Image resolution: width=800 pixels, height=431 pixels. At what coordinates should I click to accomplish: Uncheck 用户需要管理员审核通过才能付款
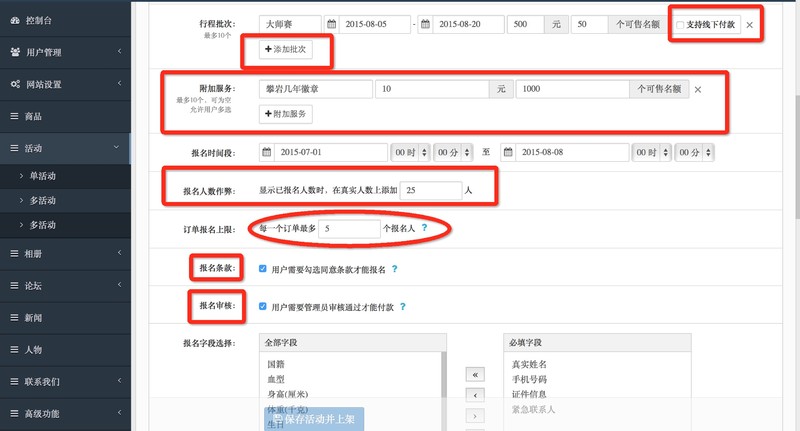pyautogui.click(x=263, y=307)
